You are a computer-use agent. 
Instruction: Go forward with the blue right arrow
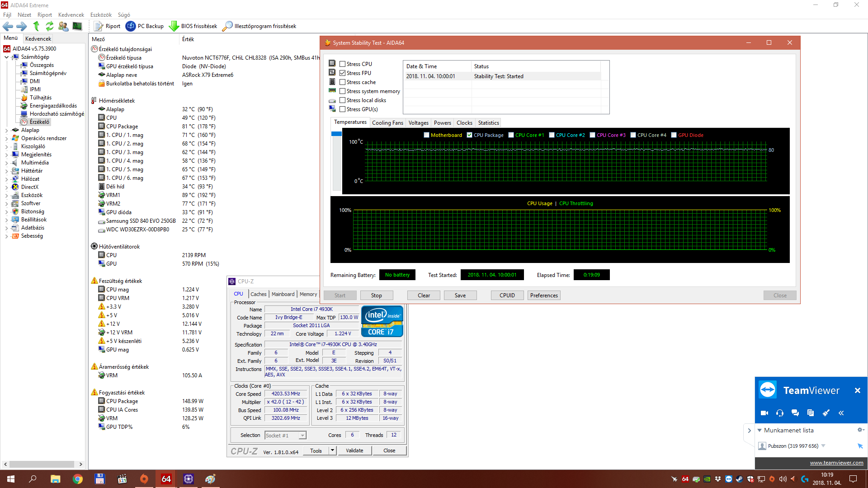tap(21, 26)
